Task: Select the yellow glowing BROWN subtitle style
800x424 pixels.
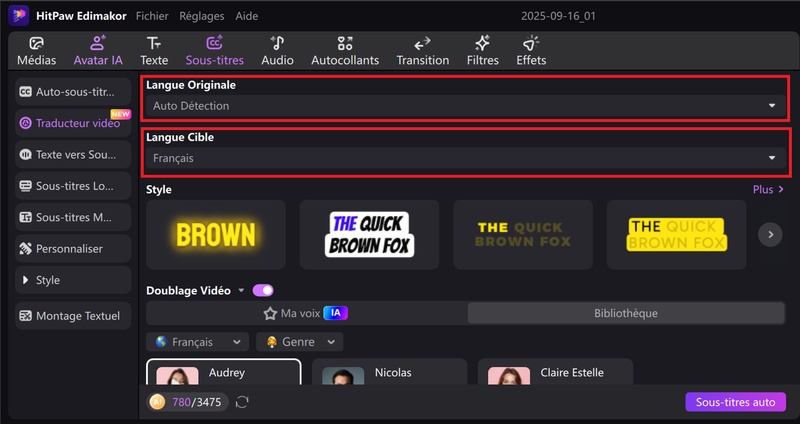Action: point(215,235)
